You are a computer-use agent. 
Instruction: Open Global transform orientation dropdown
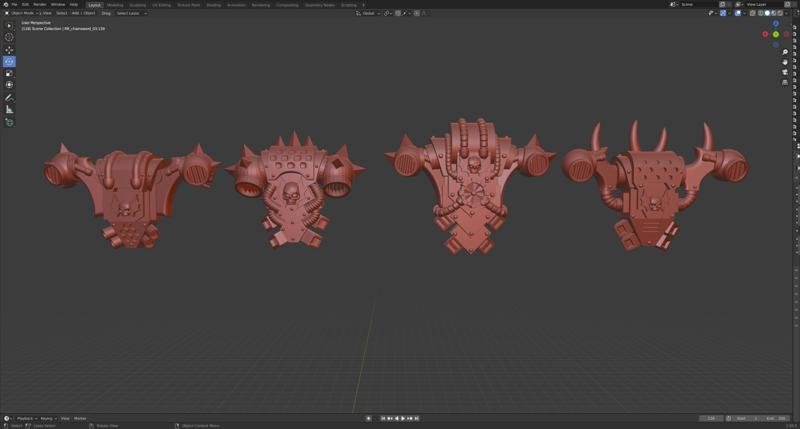click(x=368, y=13)
